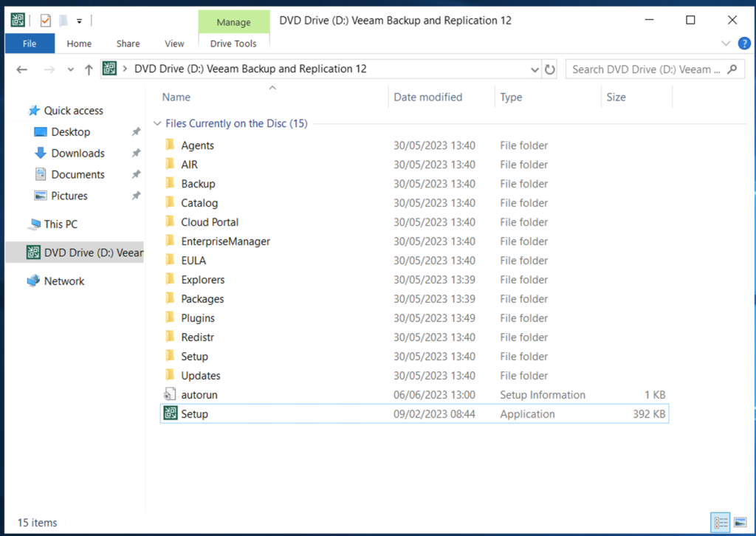Click the Veeam disc icon in the address bar
The image size is (756, 536).
tap(109, 69)
